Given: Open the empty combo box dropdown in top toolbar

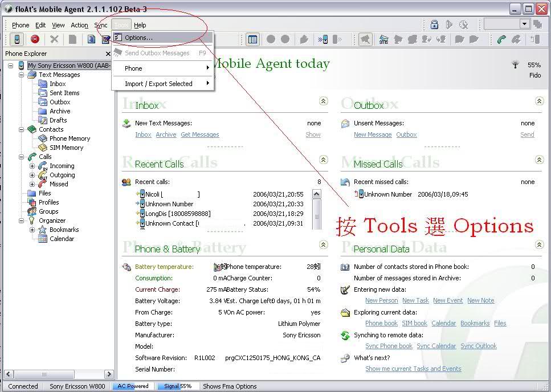Looking at the screenshot, I should [524, 24].
